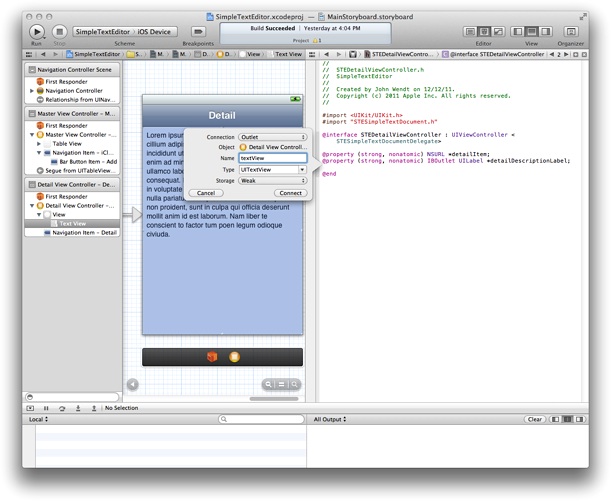Click the Clear button in the console
The width and height of the screenshot is (611, 501).
(x=535, y=420)
